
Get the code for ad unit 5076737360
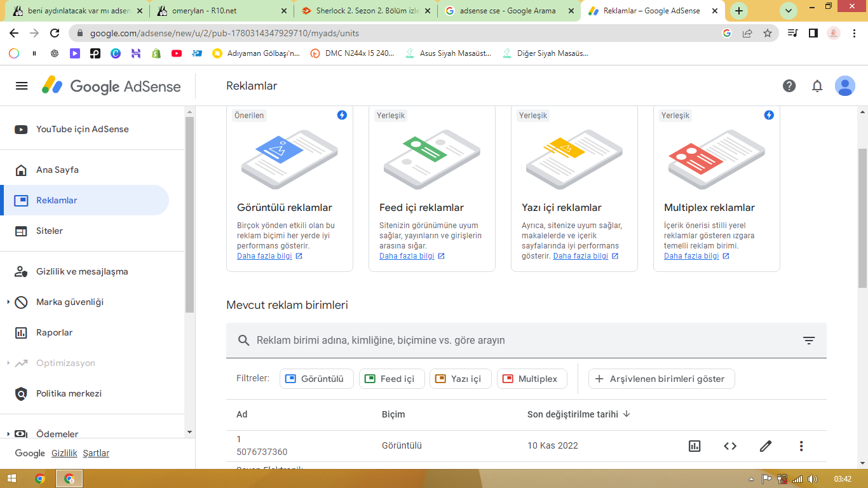[730, 446]
